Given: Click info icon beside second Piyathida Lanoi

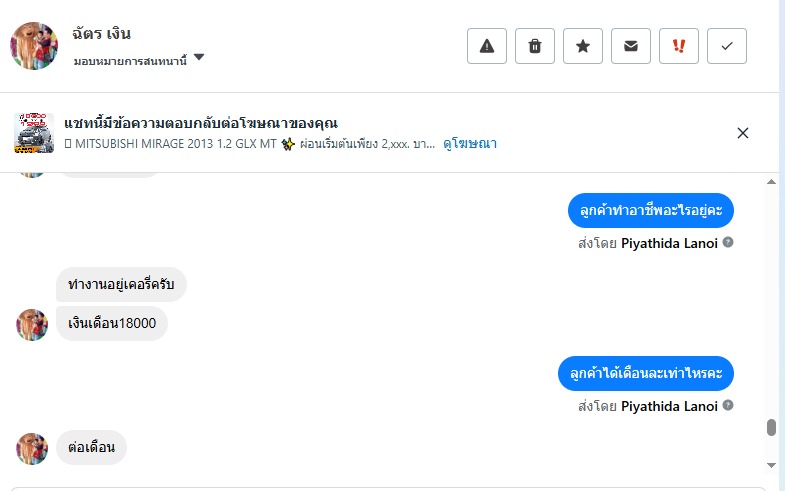Looking at the screenshot, I should pyautogui.click(x=728, y=406).
